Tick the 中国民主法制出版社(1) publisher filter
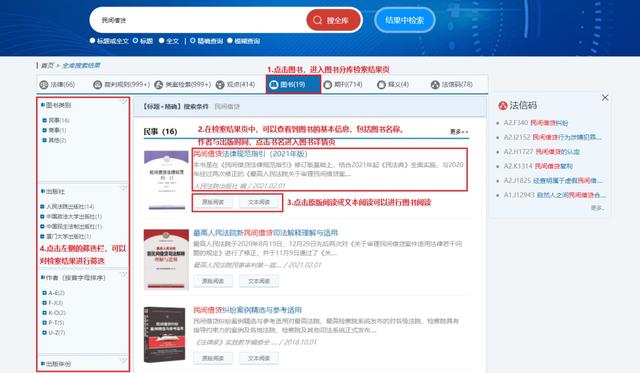Viewport: 640px width, 373px height. [42, 226]
